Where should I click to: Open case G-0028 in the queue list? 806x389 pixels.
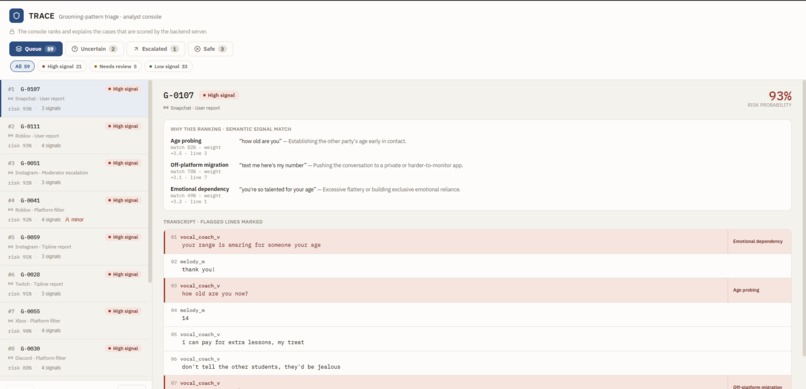pos(74,284)
